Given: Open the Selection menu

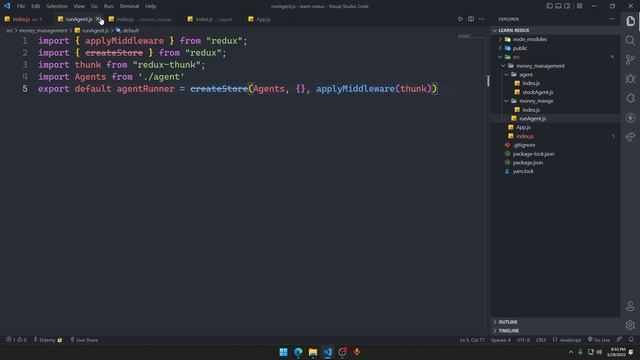Looking at the screenshot, I should pos(57,6).
